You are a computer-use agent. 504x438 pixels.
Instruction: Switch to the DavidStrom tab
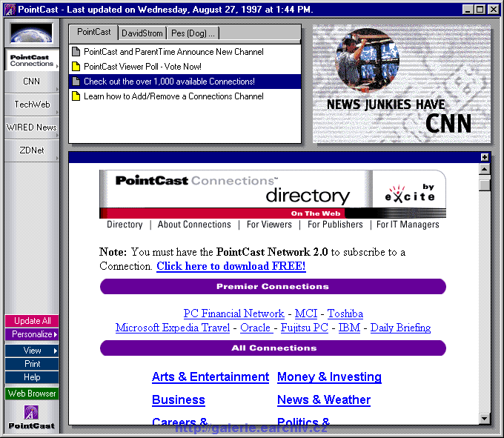coord(142,33)
